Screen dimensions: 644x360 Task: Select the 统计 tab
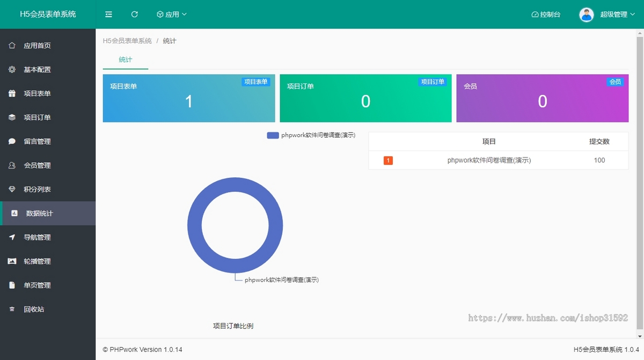[126, 60]
